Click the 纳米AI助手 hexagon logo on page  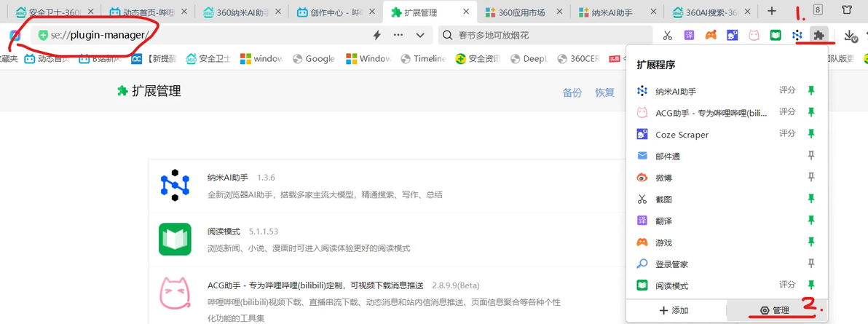tap(175, 184)
